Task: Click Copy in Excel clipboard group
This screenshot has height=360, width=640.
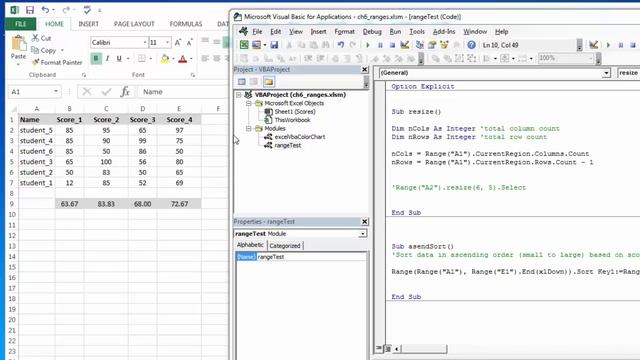Action: click(x=44, y=50)
